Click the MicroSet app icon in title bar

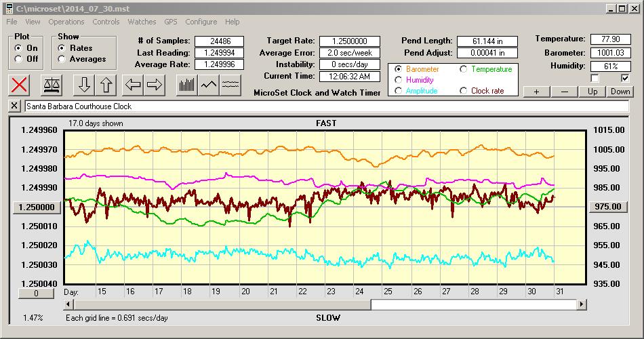9,9
